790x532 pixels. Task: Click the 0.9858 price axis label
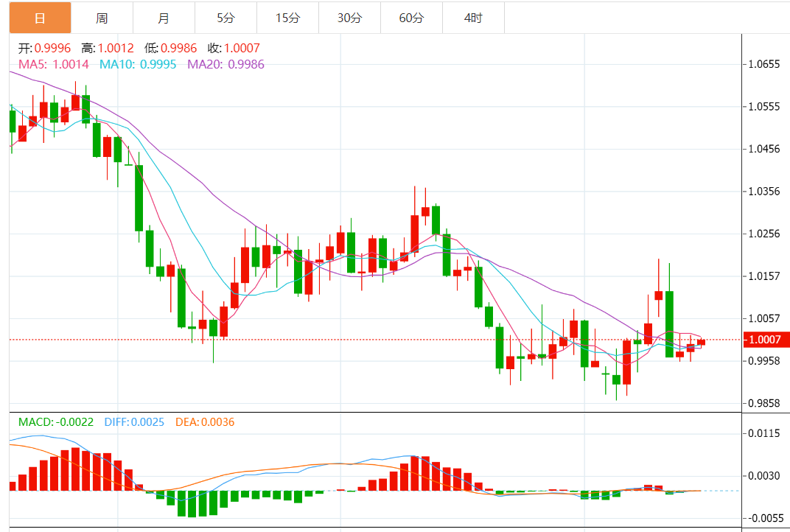pos(763,403)
